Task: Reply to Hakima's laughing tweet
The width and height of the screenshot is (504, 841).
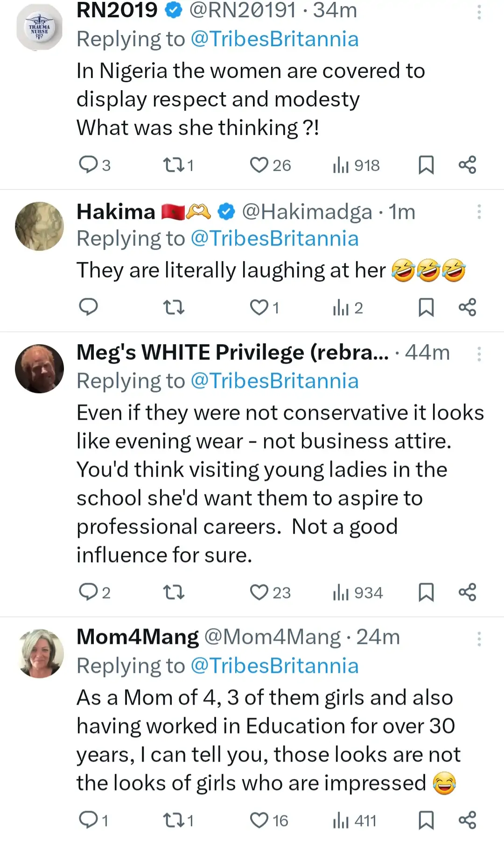Action: (x=88, y=307)
